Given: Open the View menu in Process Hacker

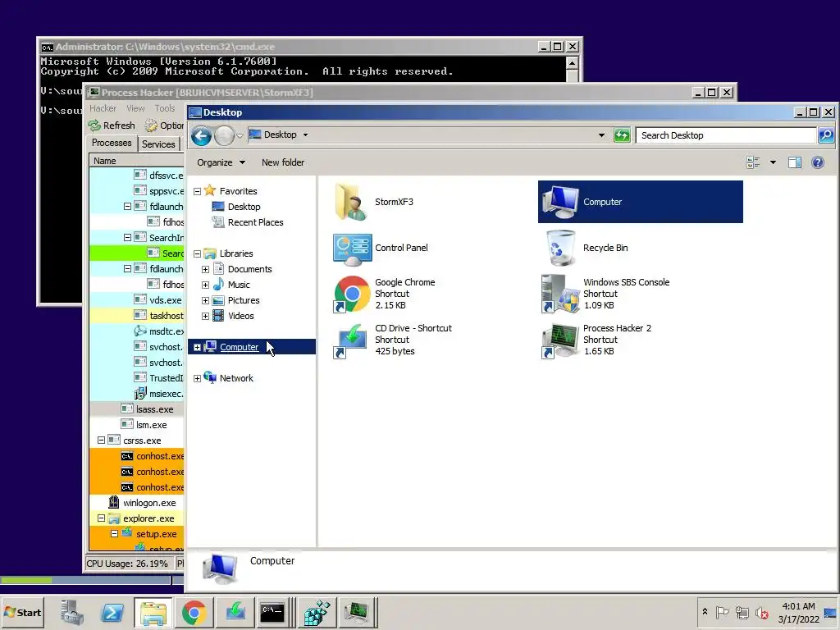Looking at the screenshot, I should point(135,108).
